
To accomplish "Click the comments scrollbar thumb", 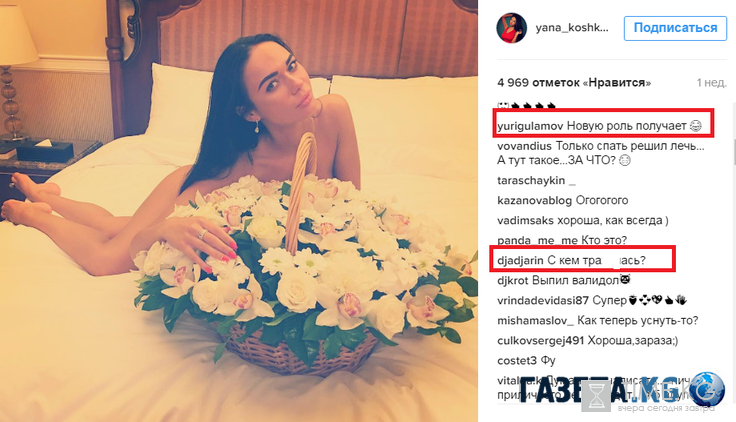I will 734,153.
